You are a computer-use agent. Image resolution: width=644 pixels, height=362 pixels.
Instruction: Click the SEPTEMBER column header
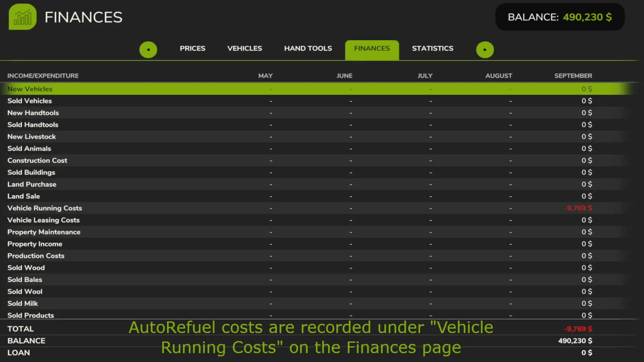click(573, 75)
